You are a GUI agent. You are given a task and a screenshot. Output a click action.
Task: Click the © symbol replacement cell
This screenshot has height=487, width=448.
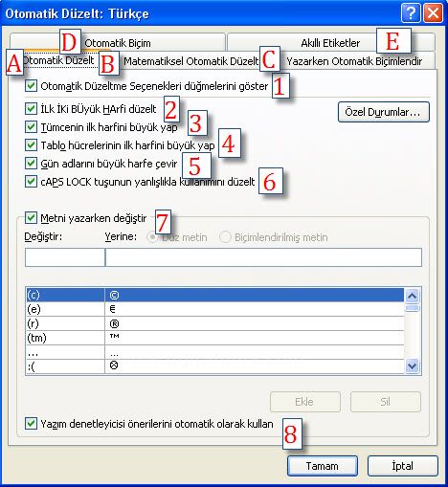point(255,295)
